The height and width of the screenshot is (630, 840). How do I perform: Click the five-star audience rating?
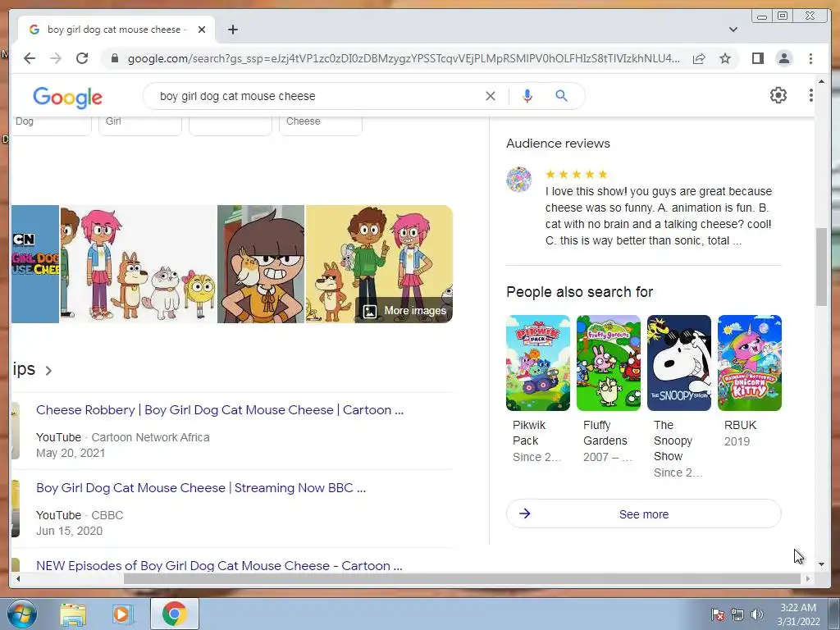[x=577, y=174]
